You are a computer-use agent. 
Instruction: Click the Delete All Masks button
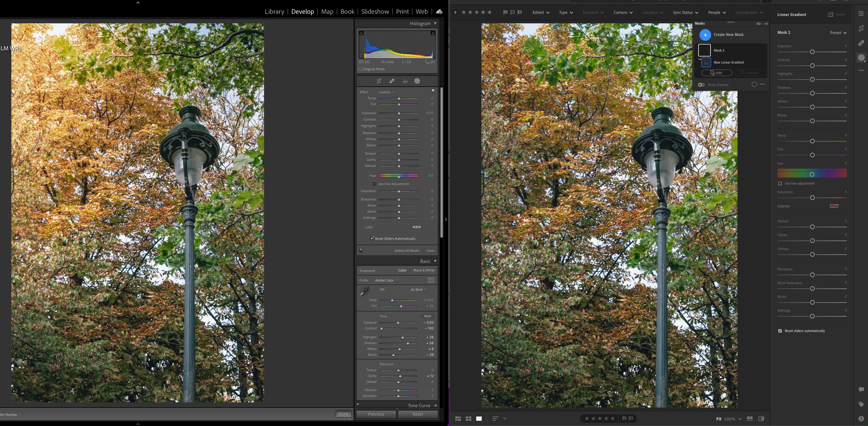pyautogui.click(x=407, y=250)
